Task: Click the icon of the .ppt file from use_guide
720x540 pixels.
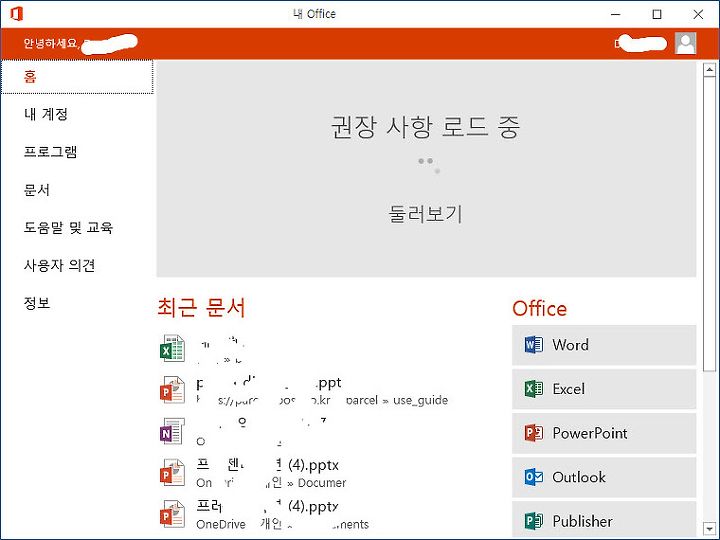Action: point(173,390)
